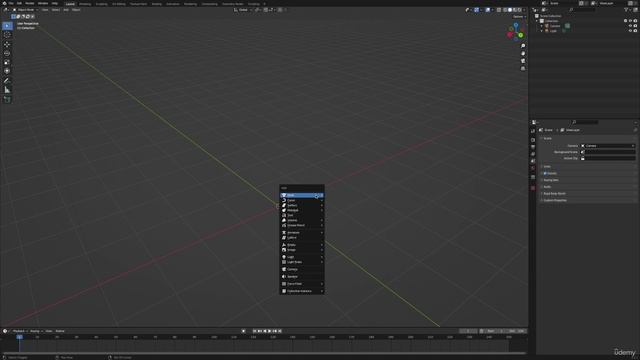Select the Measure tool
640x360 pixels.
[7, 90]
